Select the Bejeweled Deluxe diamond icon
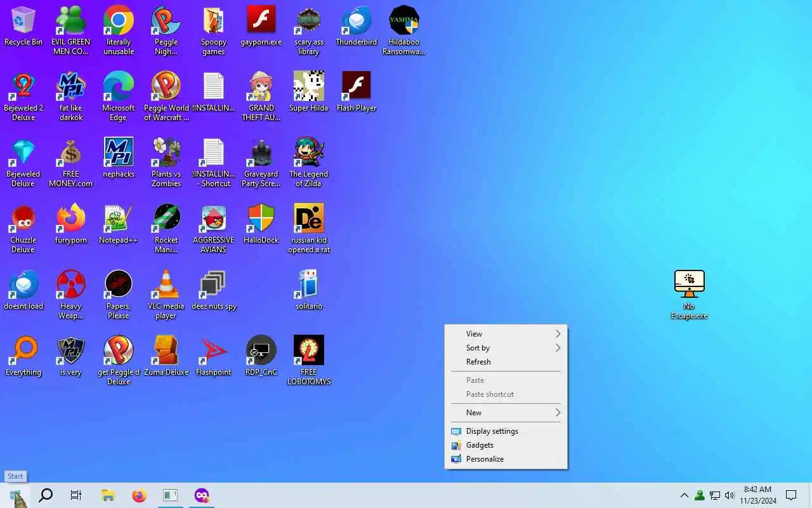The image size is (812, 508). coord(23,163)
